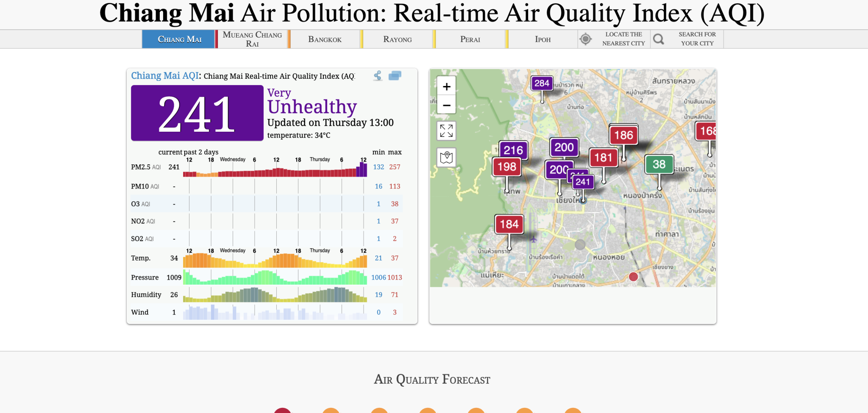The width and height of the screenshot is (868, 413).
Task: Select the Chiang Mai tab
Action: click(x=179, y=39)
